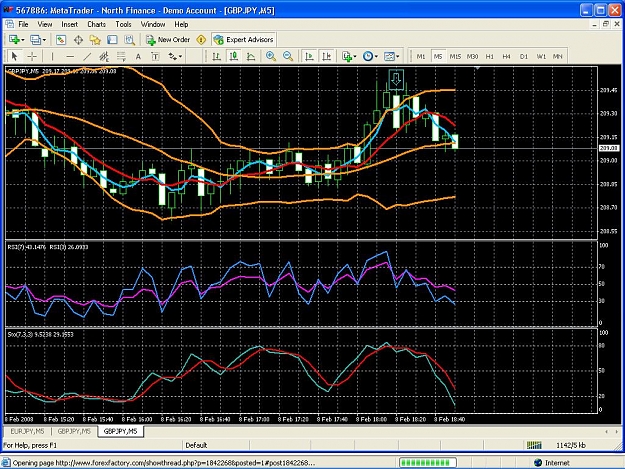Open the Help menu
Screen dimensions: 625x469
click(181, 24)
